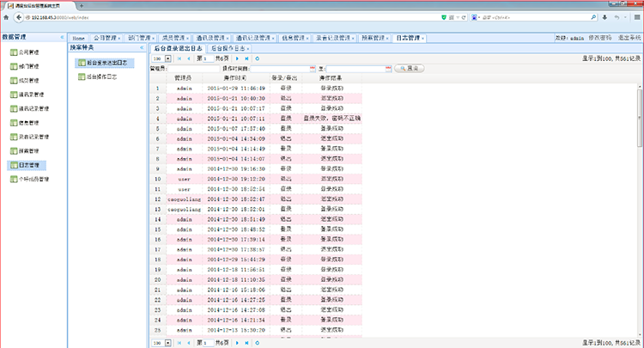Open 录音记录管理 in the left sidebar
This screenshot has width=644, height=348.
29,137
